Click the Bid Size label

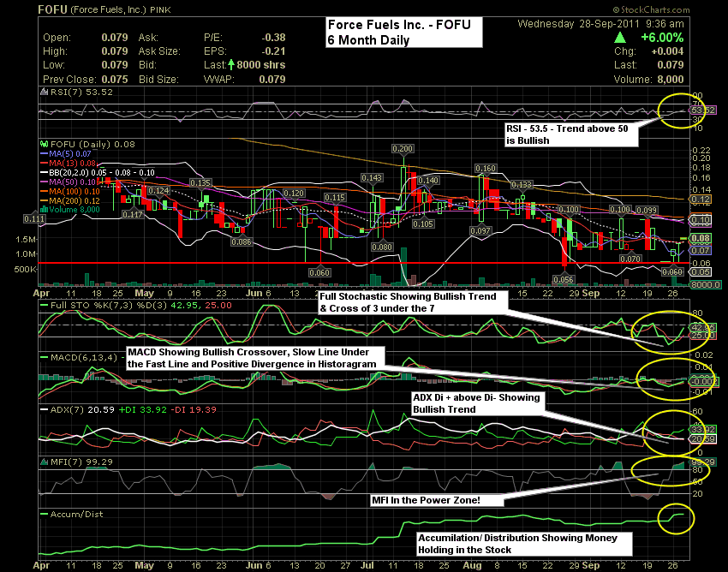[158, 80]
